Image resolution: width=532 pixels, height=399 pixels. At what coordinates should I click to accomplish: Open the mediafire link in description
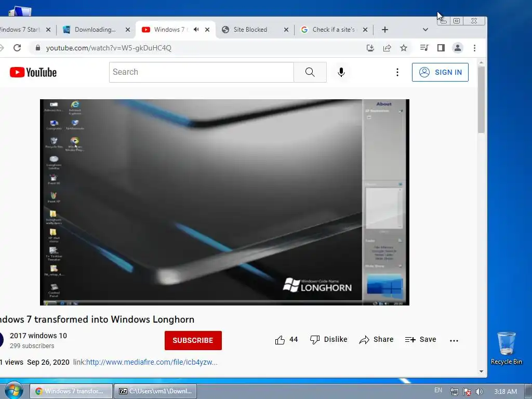coord(152,362)
